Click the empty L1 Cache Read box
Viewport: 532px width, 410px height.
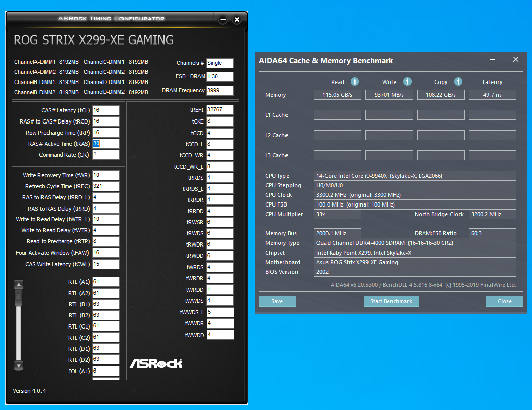(x=338, y=115)
